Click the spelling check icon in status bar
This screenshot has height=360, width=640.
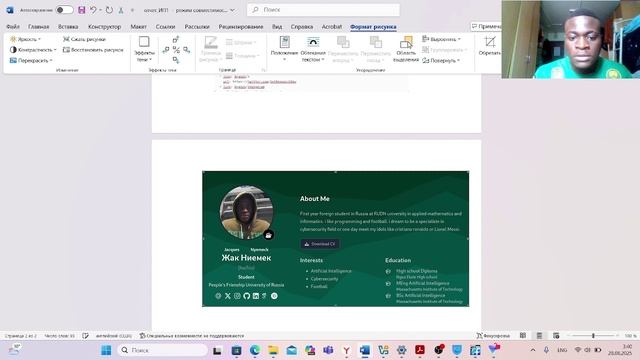(x=85, y=336)
